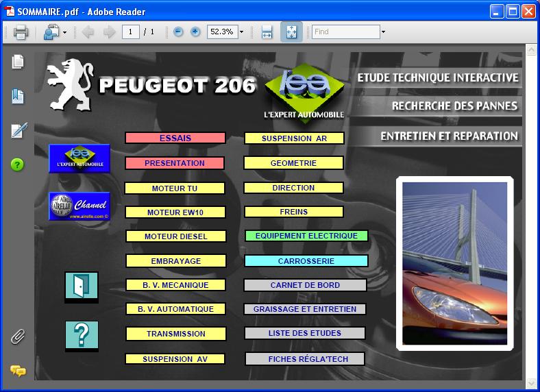Click the blue L'Expert Automobile button
The width and height of the screenshot is (540, 392).
tap(79, 158)
